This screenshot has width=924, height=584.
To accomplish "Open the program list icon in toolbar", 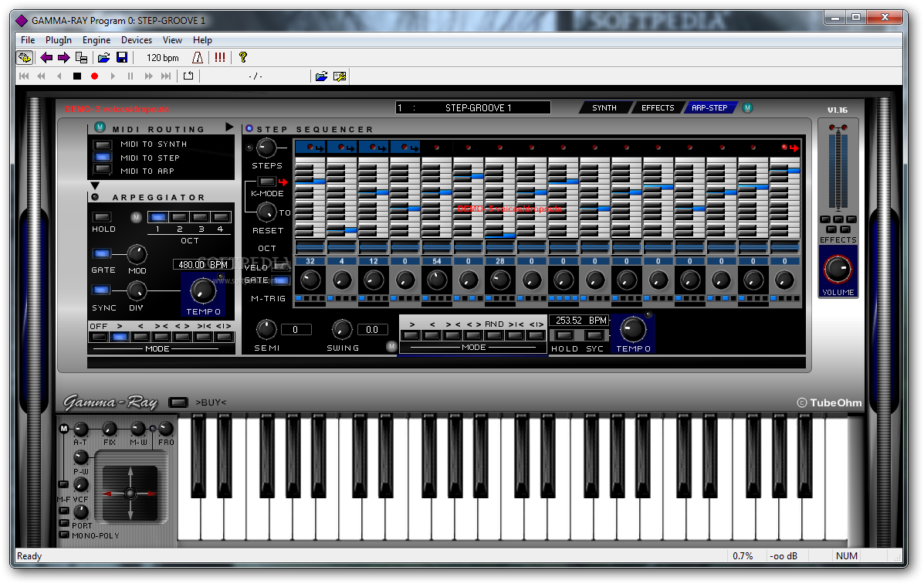I will coord(81,57).
